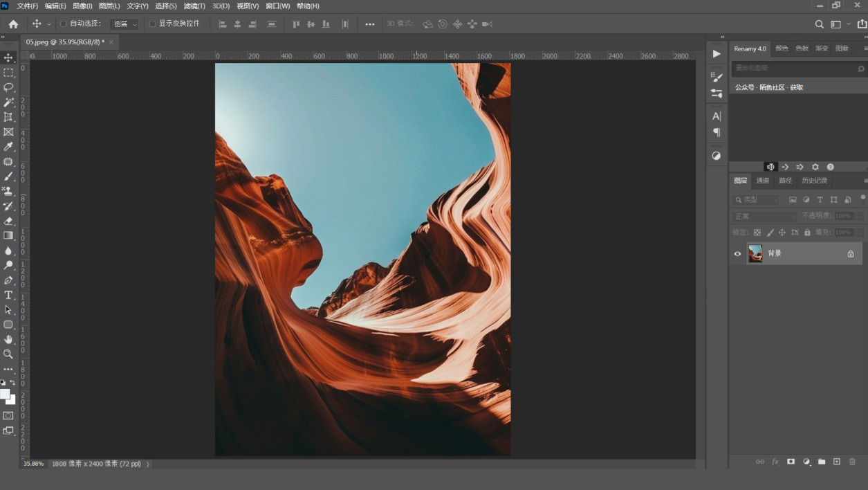
Task: Select the Horizontal Type tool
Action: 8,295
